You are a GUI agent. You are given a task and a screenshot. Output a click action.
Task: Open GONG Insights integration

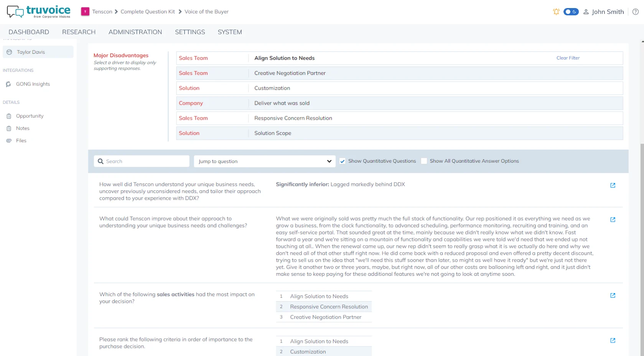click(33, 84)
